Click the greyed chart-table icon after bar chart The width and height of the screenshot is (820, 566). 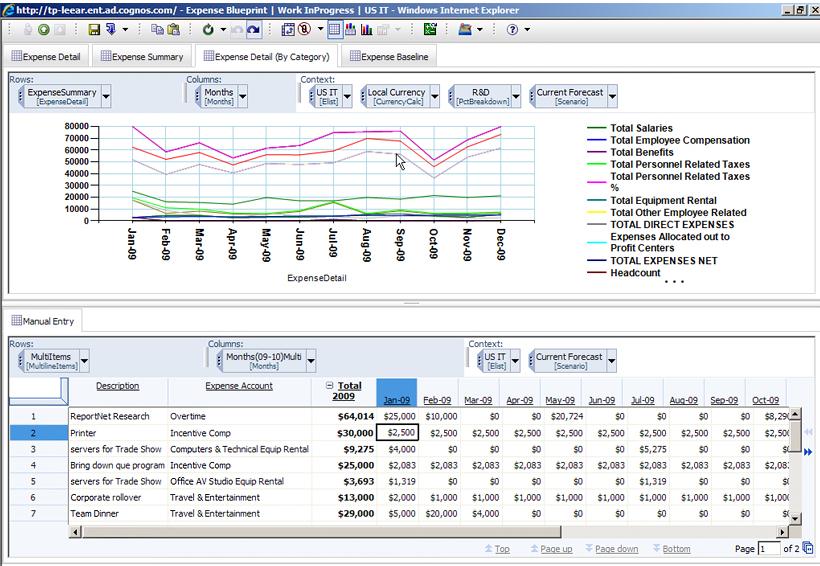click(383, 30)
